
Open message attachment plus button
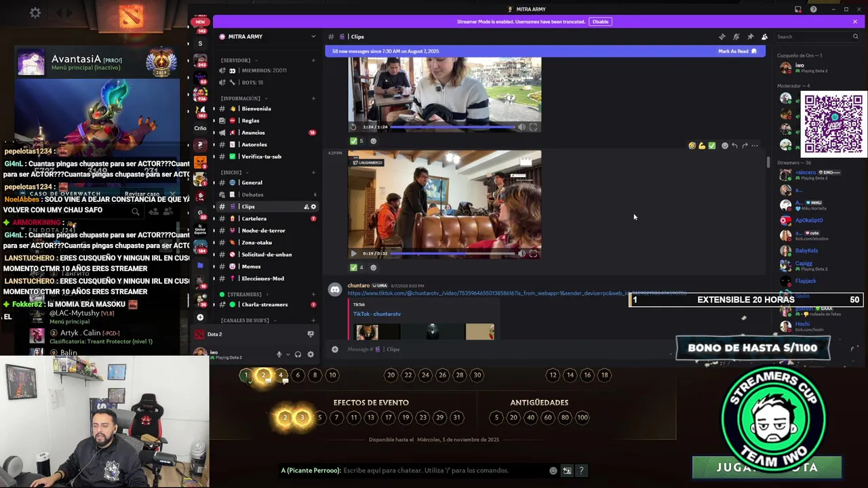[x=334, y=349]
